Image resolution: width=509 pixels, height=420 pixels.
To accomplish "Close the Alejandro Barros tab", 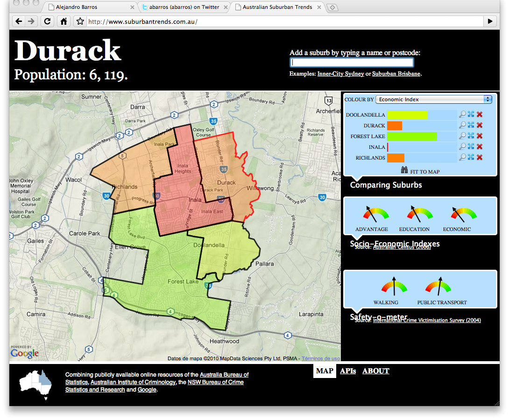I will 132,7.
